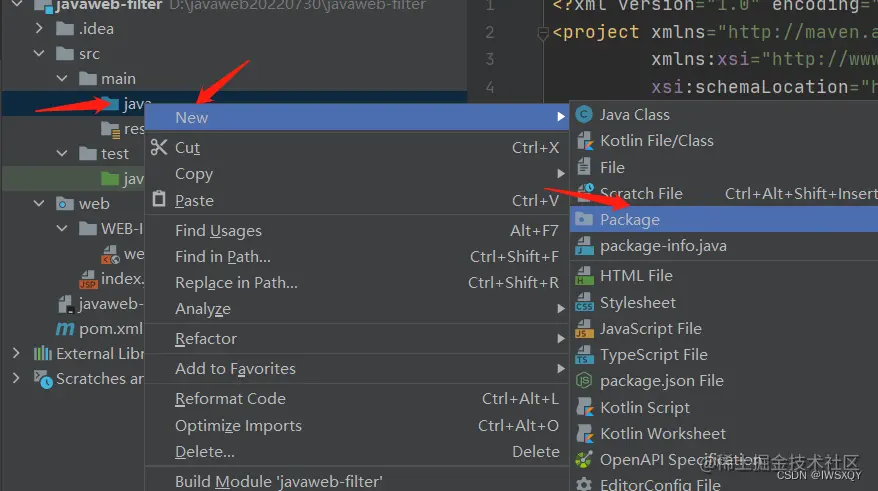Click editor line number 3

click(x=490, y=59)
